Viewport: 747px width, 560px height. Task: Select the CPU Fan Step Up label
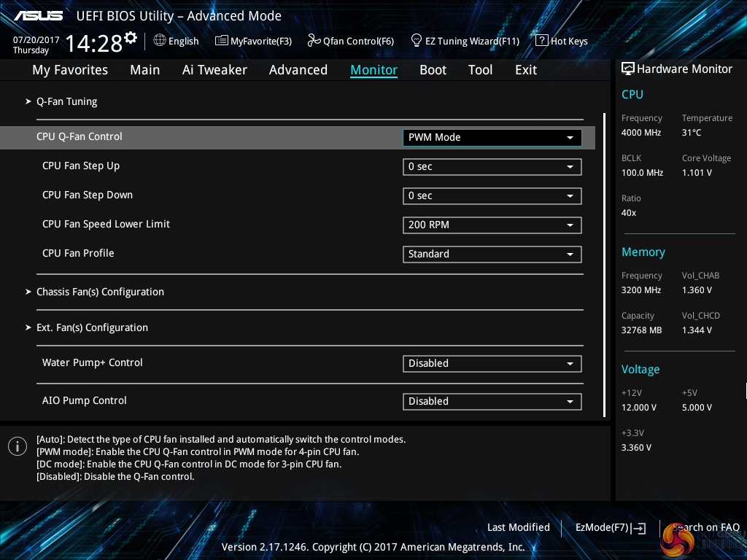click(x=81, y=166)
